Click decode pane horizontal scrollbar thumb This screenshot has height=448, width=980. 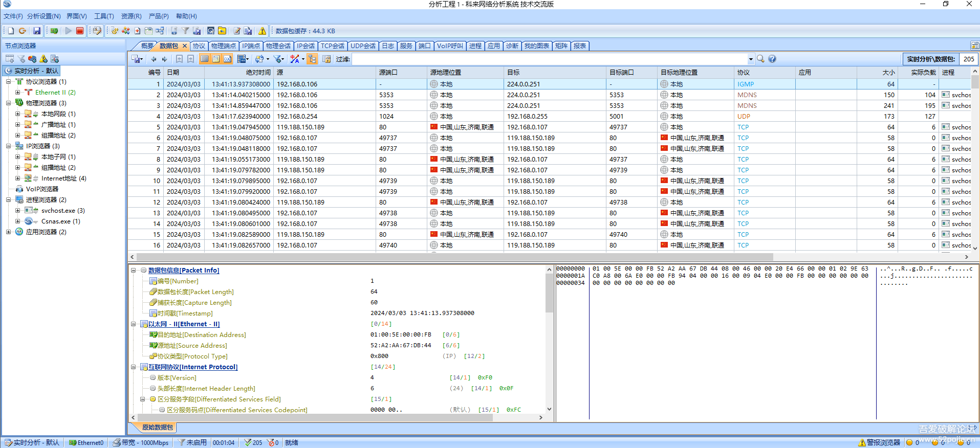316,417
